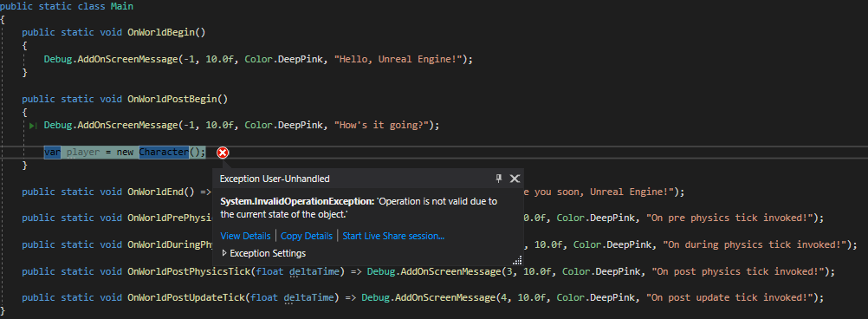Start Live Share session link
Image resolution: width=868 pixels, height=319 pixels.
click(x=393, y=236)
